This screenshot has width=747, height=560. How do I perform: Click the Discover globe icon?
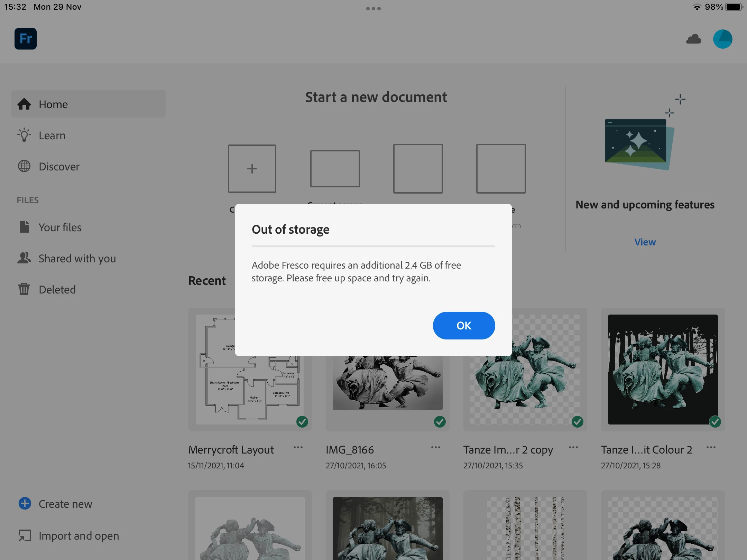[x=24, y=166]
